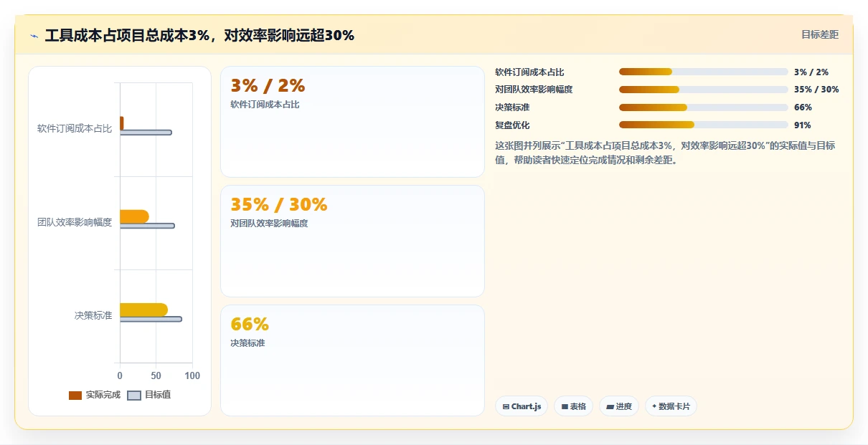The image size is (868, 445).
Task: Click the 100 tick on chart x-axis
Action: [x=192, y=375]
